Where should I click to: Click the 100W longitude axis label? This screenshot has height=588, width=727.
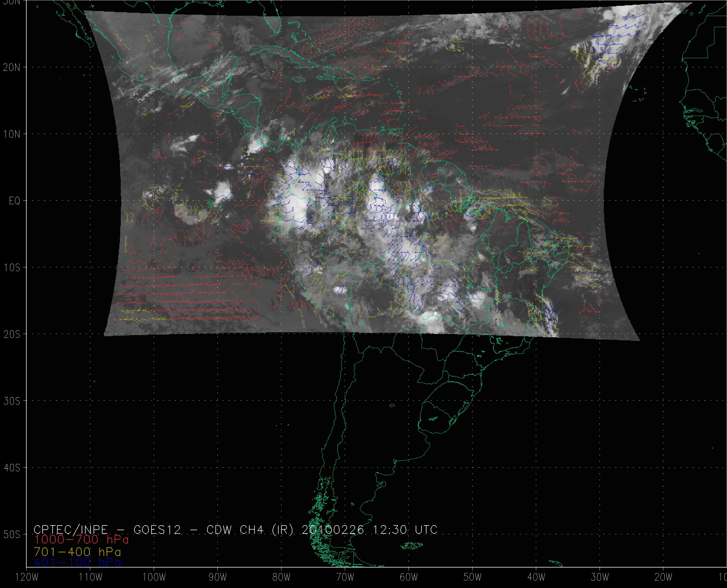pos(154,577)
